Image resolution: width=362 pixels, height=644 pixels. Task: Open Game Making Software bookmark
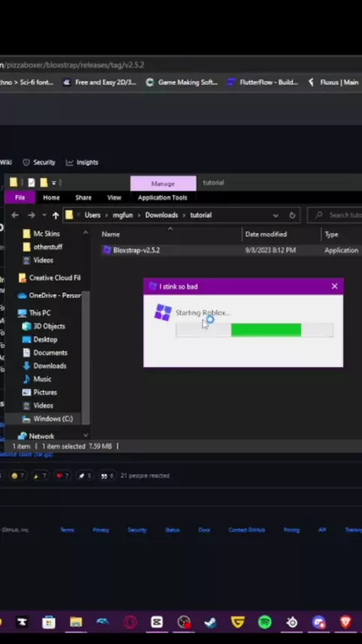coord(182,82)
